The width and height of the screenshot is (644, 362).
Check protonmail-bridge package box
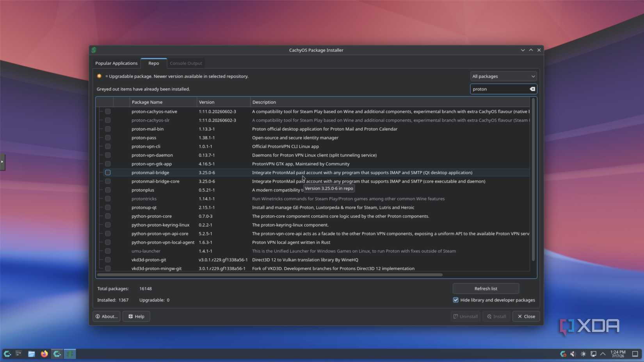[x=108, y=172]
